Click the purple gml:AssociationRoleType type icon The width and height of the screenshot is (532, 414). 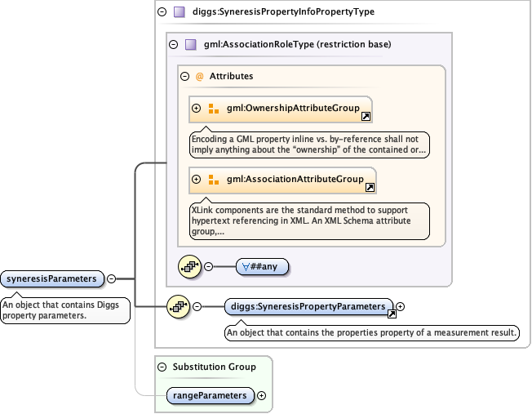(191, 45)
